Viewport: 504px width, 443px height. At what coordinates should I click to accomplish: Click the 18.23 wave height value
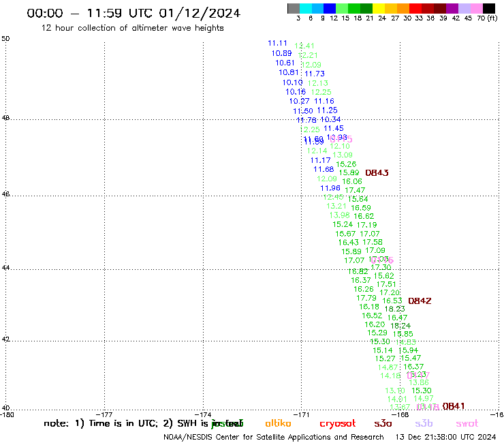[x=395, y=309]
